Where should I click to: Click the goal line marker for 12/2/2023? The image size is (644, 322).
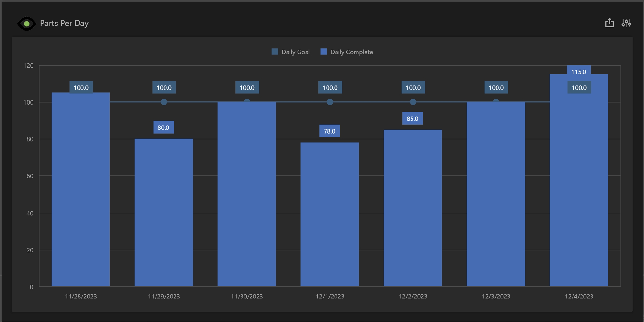[x=413, y=102]
